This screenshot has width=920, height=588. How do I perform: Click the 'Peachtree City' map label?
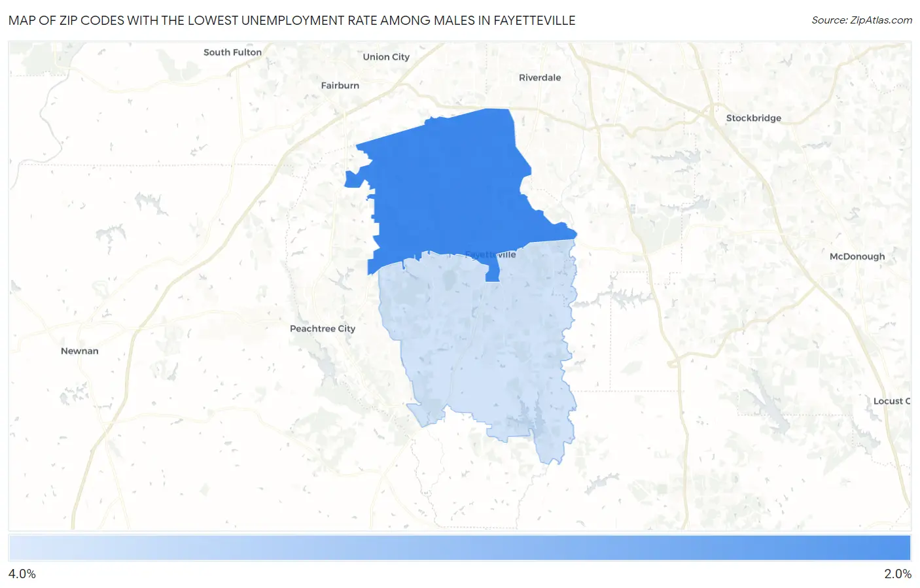tap(323, 329)
